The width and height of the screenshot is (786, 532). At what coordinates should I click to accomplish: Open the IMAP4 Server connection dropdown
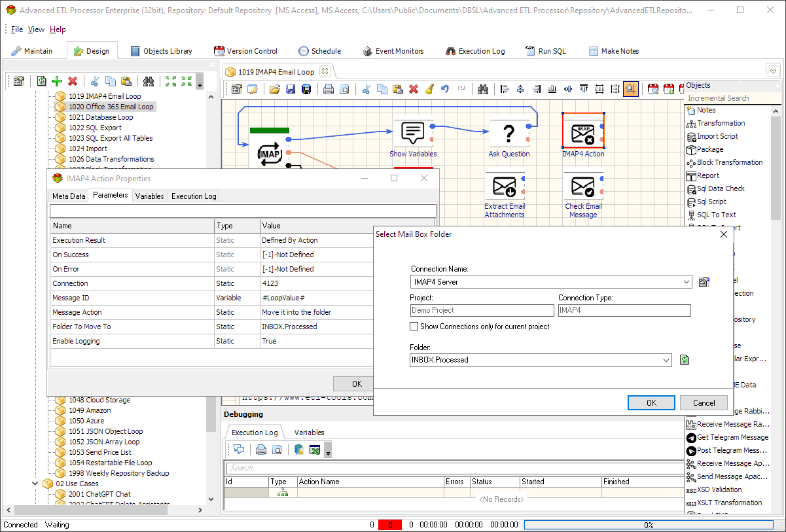(x=685, y=281)
